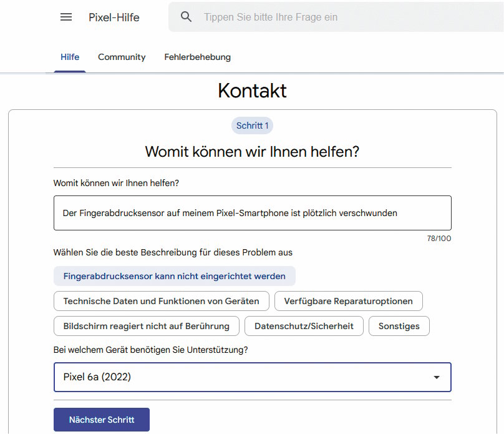Click the Nächster Schritt button

pos(101,420)
